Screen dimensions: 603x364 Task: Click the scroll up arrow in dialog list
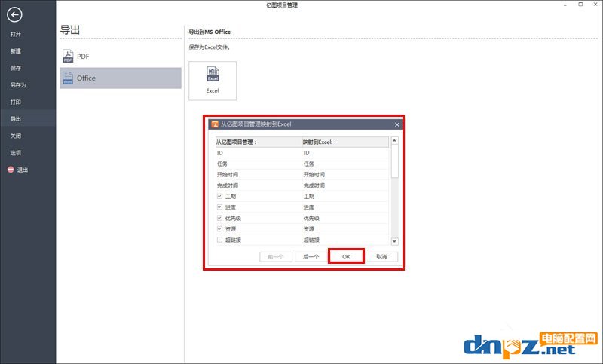coord(394,141)
